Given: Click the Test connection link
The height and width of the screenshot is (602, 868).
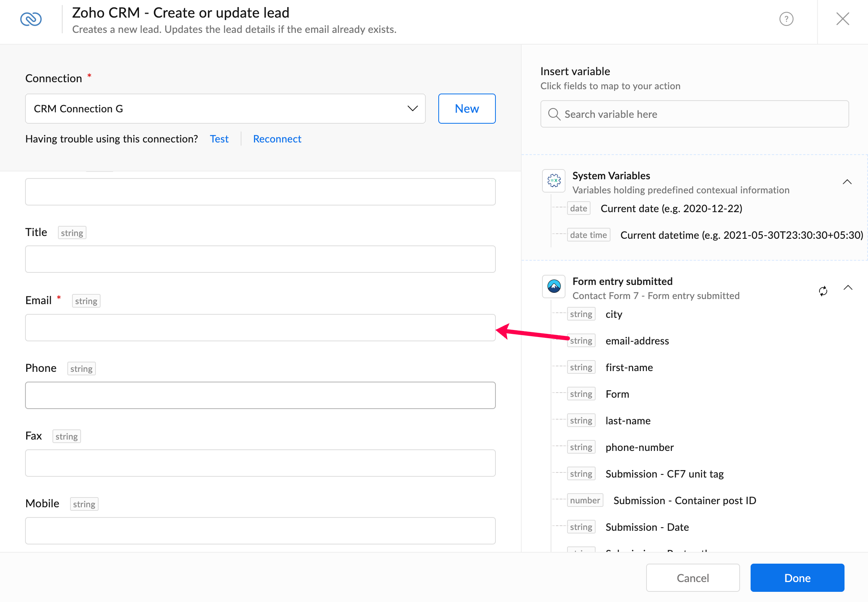Looking at the screenshot, I should point(219,139).
